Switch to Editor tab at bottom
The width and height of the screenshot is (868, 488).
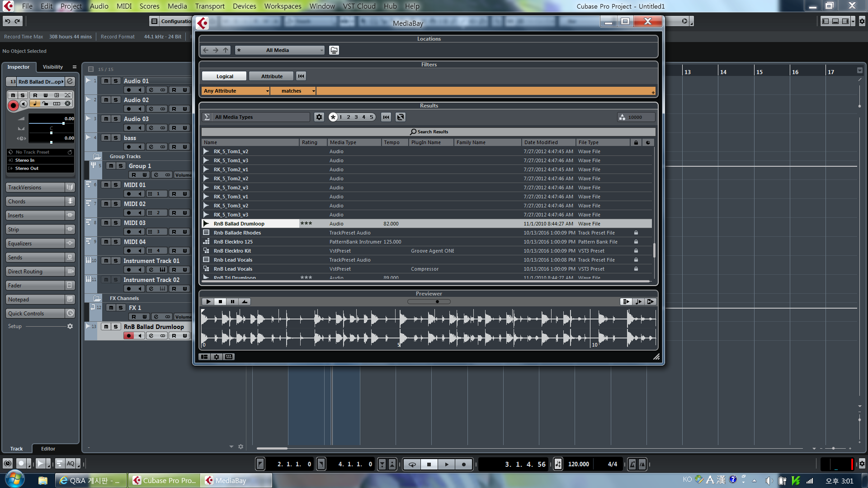point(48,449)
